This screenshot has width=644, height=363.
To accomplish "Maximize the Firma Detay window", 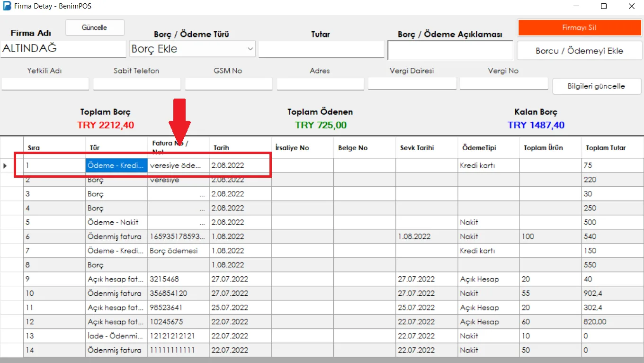I will (603, 7).
